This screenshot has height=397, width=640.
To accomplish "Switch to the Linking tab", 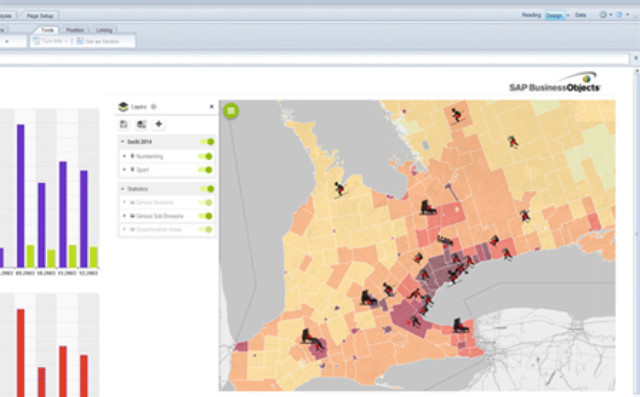I will (104, 30).
